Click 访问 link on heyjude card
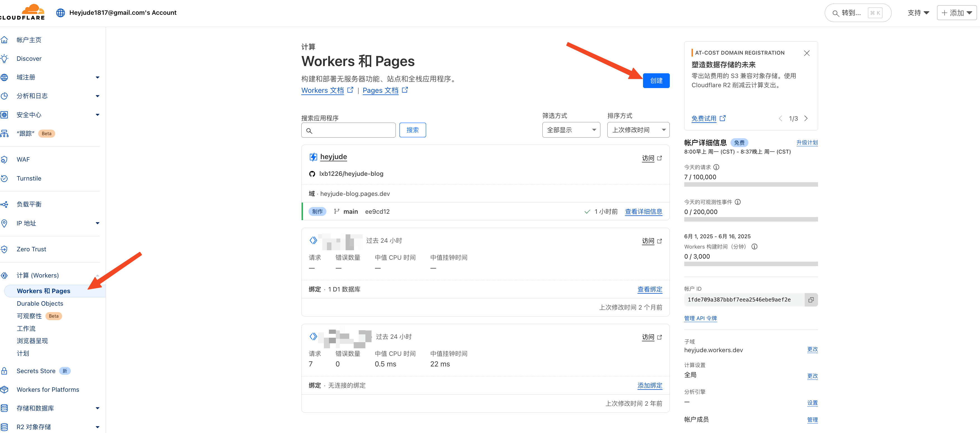This screenshot has height=433, width=980. coord(652,158)
